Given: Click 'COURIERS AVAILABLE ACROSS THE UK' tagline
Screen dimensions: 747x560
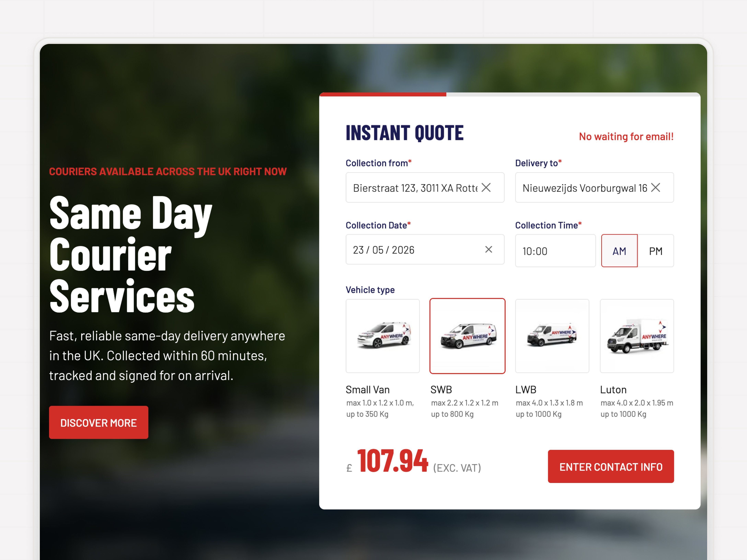Looking at the screenshot, I should [168, 171].
